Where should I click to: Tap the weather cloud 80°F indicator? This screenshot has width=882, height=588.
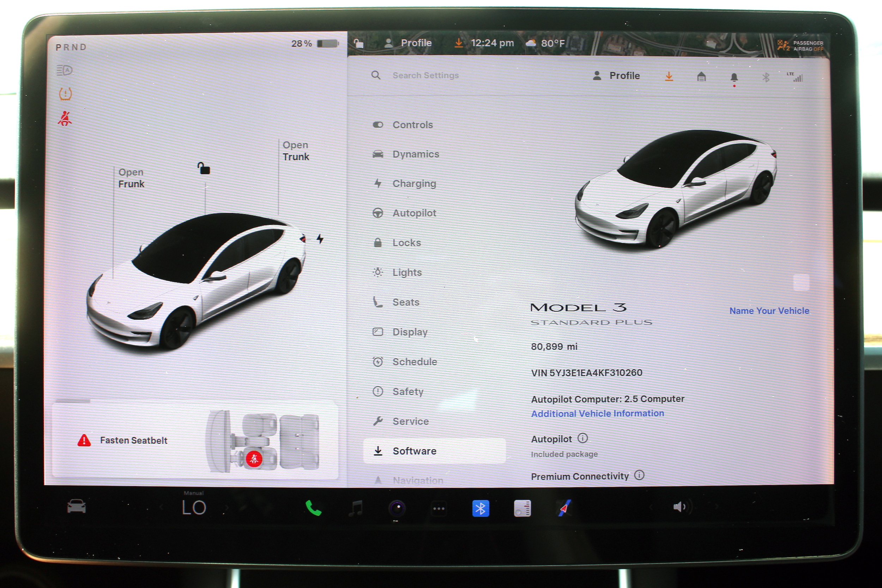pyautogui.click(x=545, y=43)
